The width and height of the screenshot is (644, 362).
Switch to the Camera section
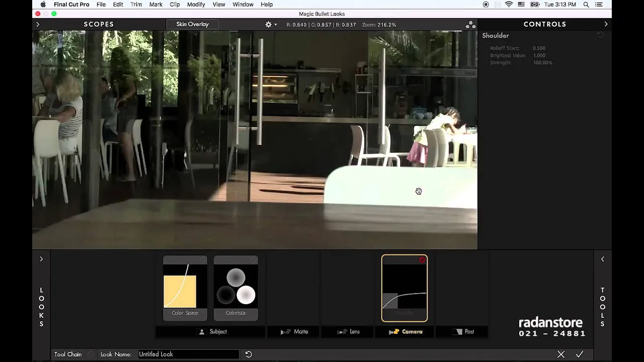tap(405, 332)
